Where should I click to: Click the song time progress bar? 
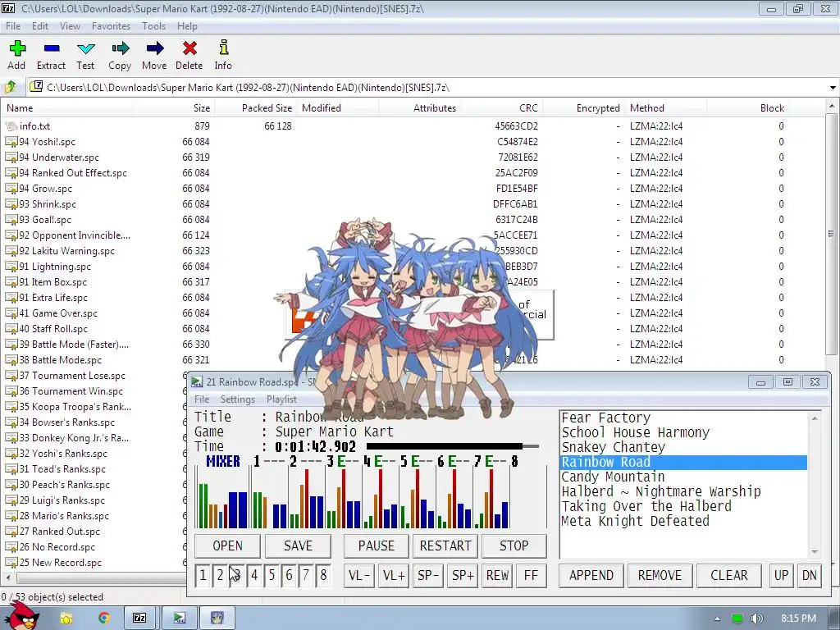coord(453,446)
